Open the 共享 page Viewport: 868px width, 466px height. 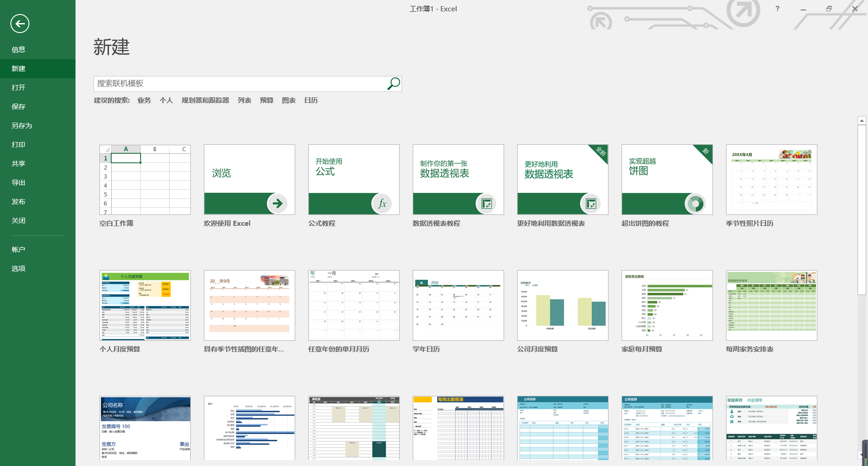click(x=38, y=164)
